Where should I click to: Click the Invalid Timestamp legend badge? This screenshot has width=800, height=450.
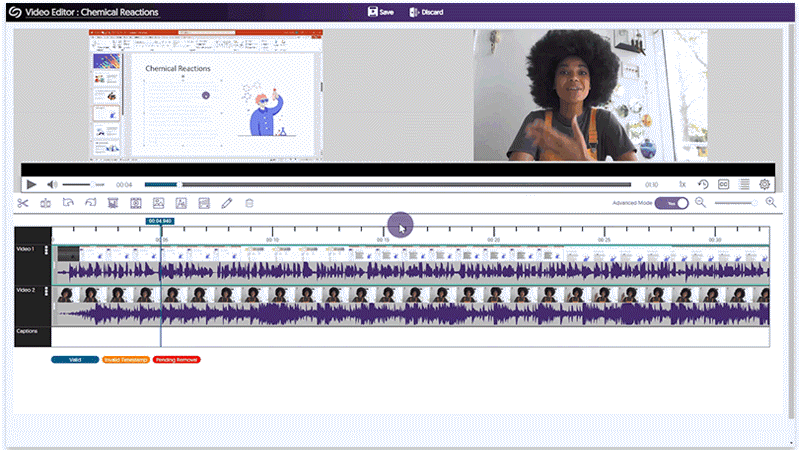coord(126,360)
